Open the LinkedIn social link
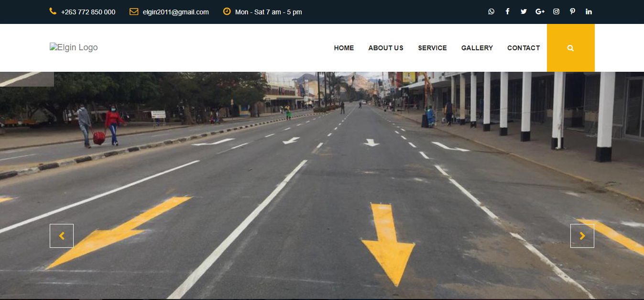 click(x=589, y=11)
